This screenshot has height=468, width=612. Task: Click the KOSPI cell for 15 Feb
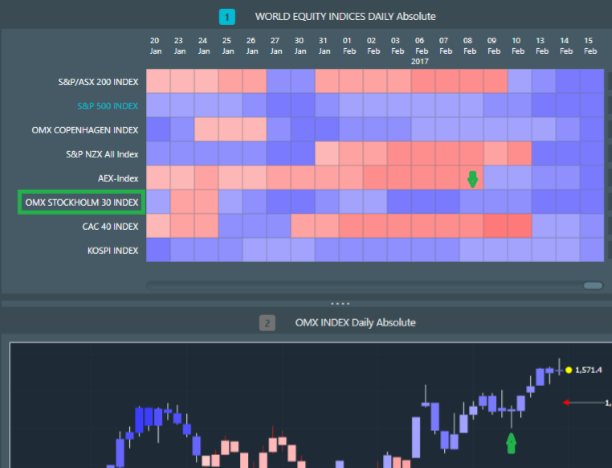tap(592, 250)
